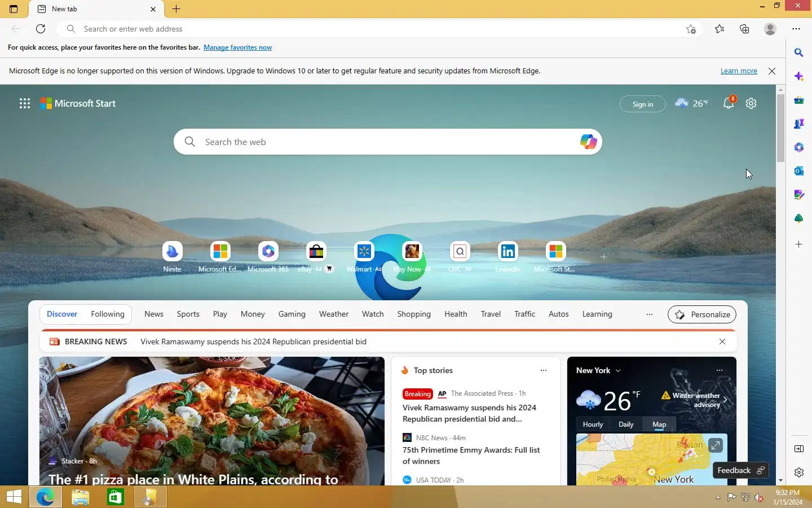The height and width of the screenshot is (508, 812).
Task: Open the Microsoft 365 quick link tile
Action: point(268,257)
